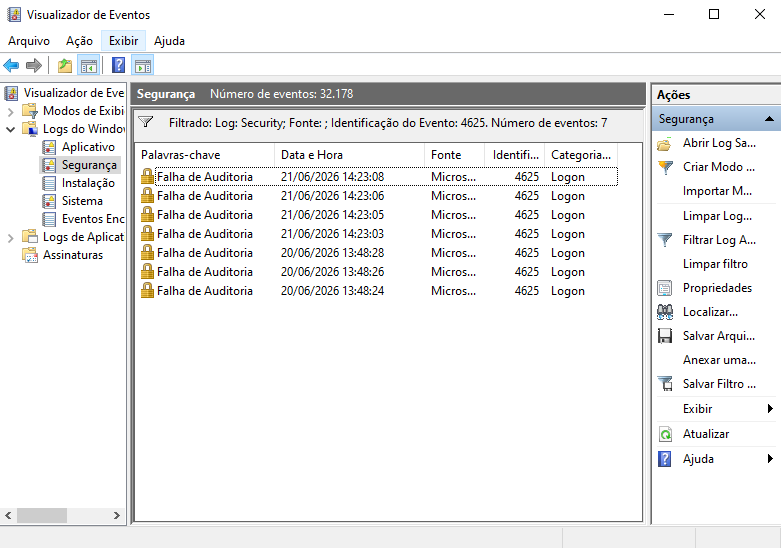This screenshot has height=548, width=781.
Task: Select the Sistema log in the tree
Action: (82, 201)
